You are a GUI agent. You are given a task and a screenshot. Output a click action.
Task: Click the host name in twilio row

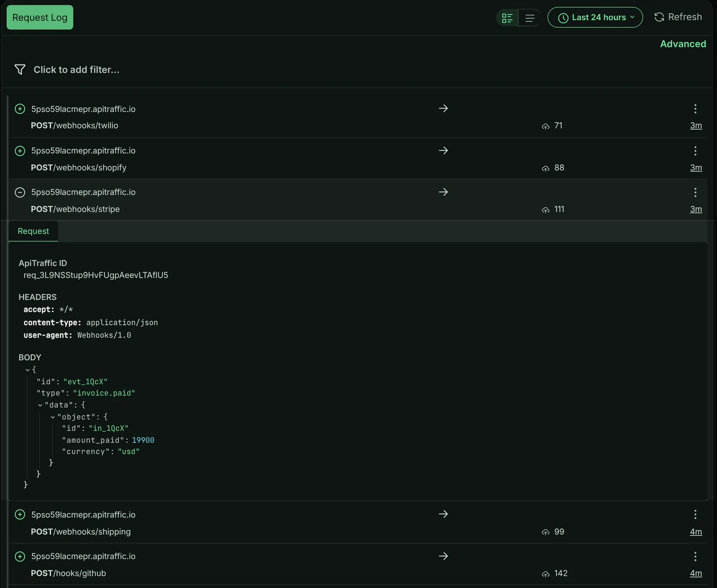pyautogui.click(x=83, y=109)
